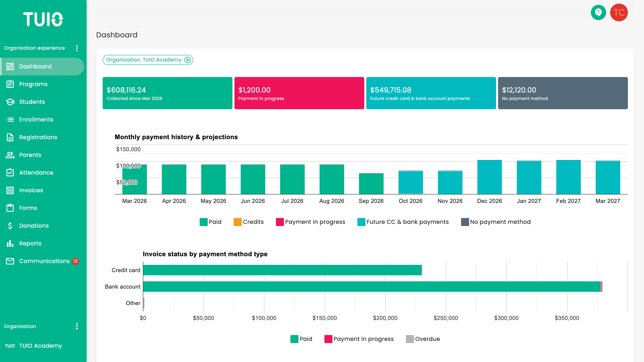Viewport: 644px width, 362px height.
Task: Click the Bank account bar in invoice chart
Action: pyautogui.click(x=372, y=287)
